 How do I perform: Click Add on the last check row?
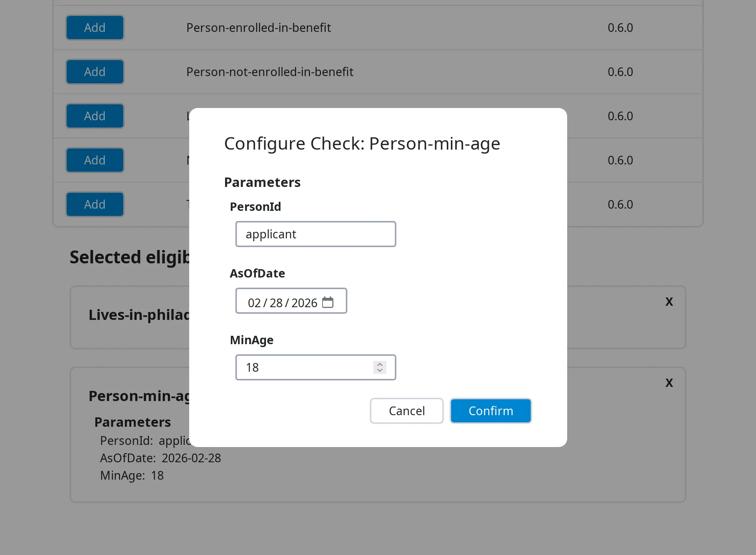95,204
